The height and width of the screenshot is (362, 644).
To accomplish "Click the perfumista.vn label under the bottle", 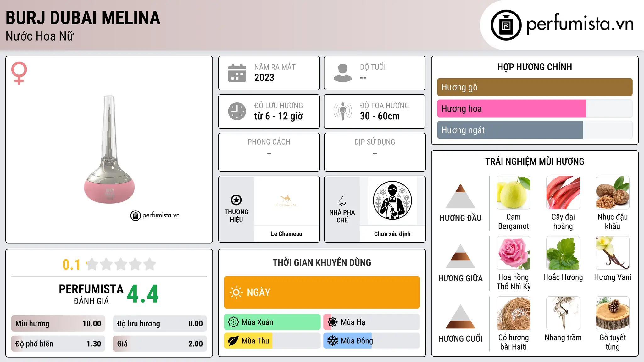I will click(155, 215).
